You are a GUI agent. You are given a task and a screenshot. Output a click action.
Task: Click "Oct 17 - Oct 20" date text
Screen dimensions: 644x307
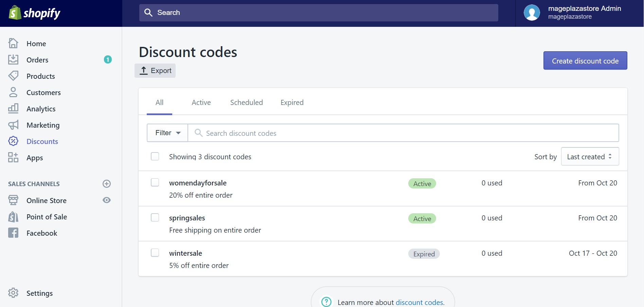(x=593, y=253)
